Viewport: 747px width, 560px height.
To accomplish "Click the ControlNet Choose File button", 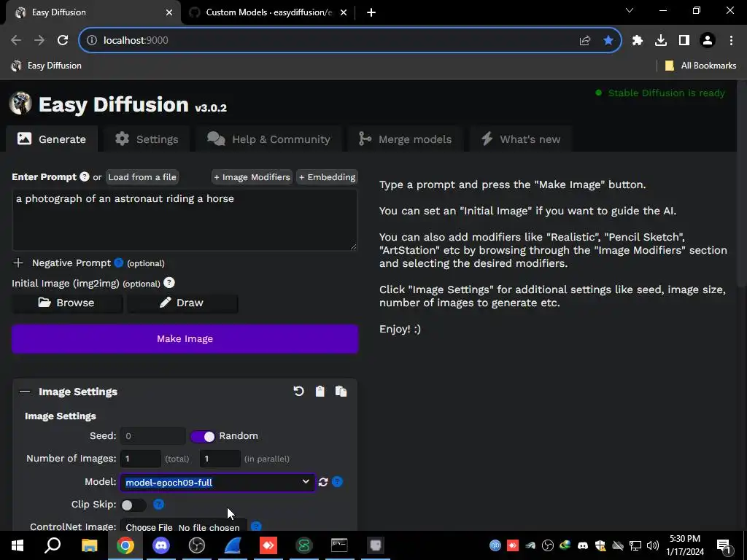I will (149, 527).
